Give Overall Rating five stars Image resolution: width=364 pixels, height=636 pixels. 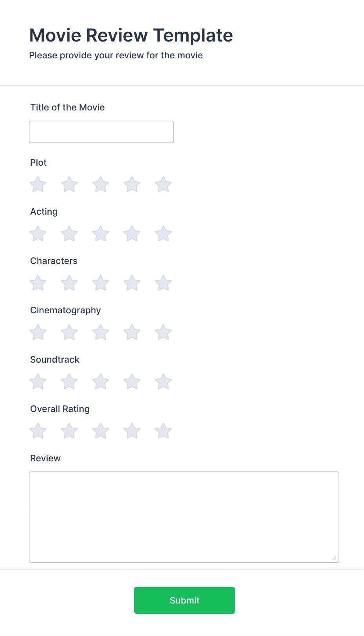[163, 431]
